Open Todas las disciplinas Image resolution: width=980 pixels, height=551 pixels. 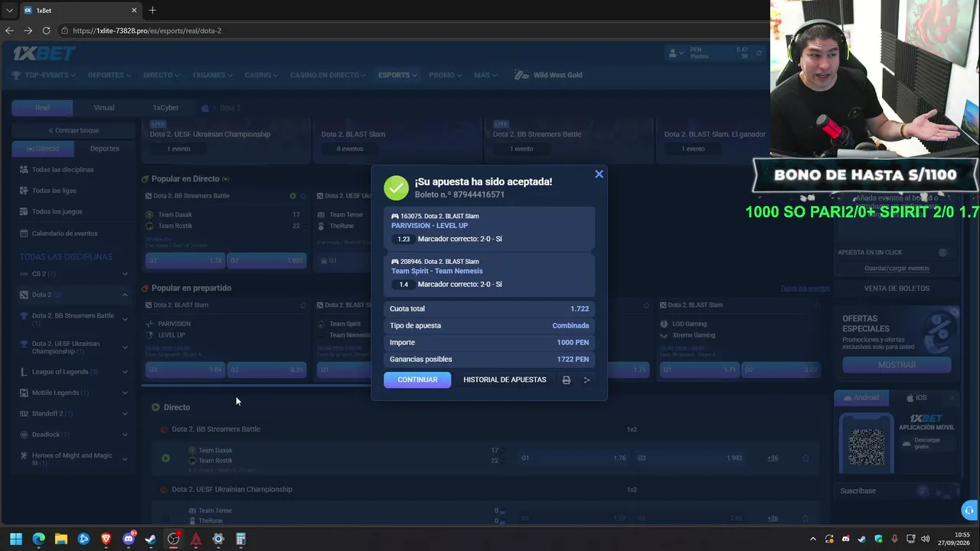click(63, 169)
